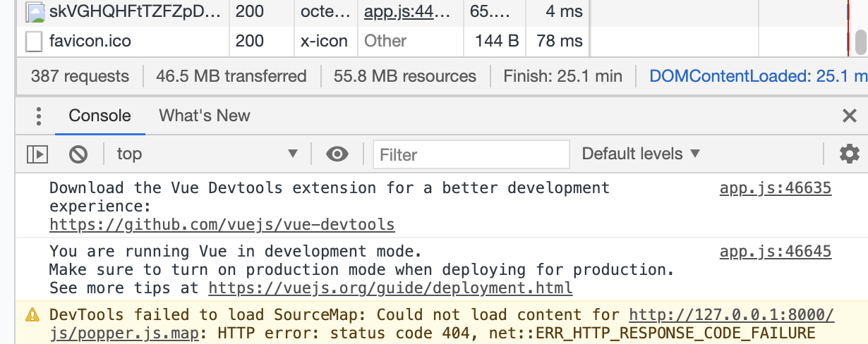
Task: Expand the Default levels dropdown
Action: [641, 154]
